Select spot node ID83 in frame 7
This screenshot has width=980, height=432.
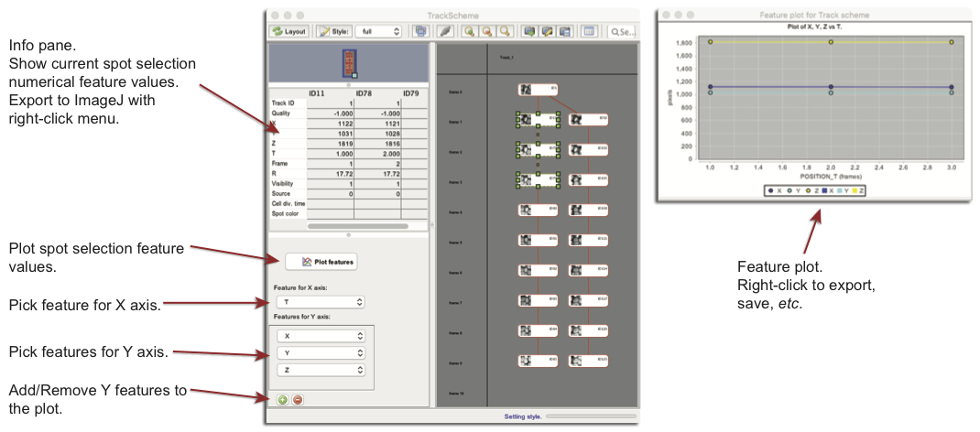coord(538,300)
